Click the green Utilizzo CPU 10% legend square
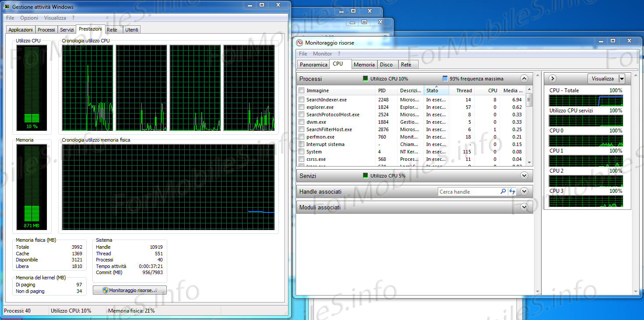The image size is (644, 320). [x=366, y=79]
